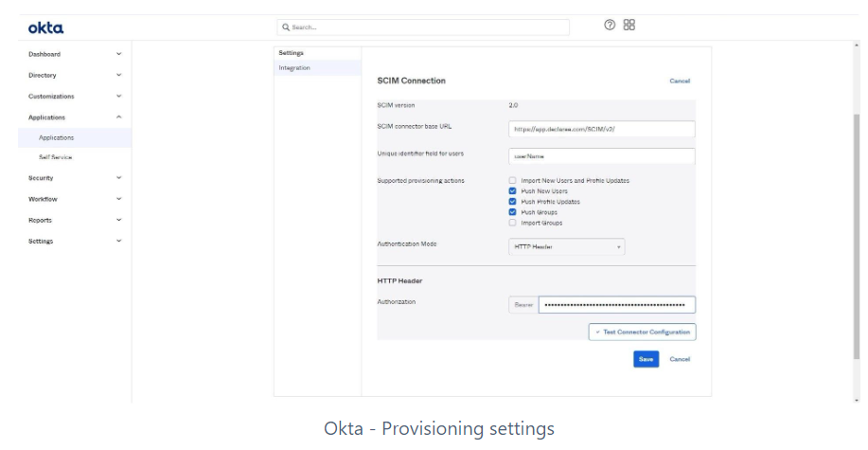Open Self Service in sidebar
Image resolution: width=868 pixels, height=450 pixels.
click(55, 157)
